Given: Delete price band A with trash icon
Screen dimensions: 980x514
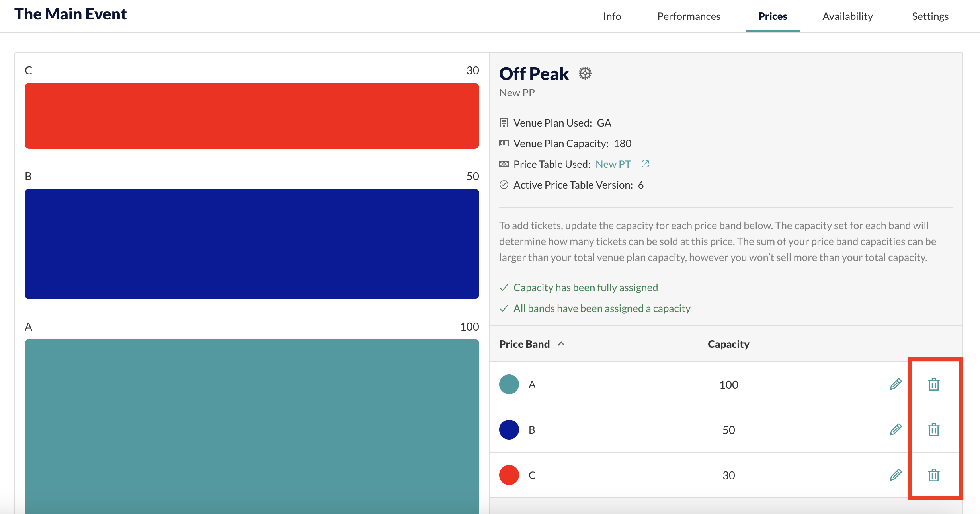Looking at the screenshot, I should tap(934, 384).
